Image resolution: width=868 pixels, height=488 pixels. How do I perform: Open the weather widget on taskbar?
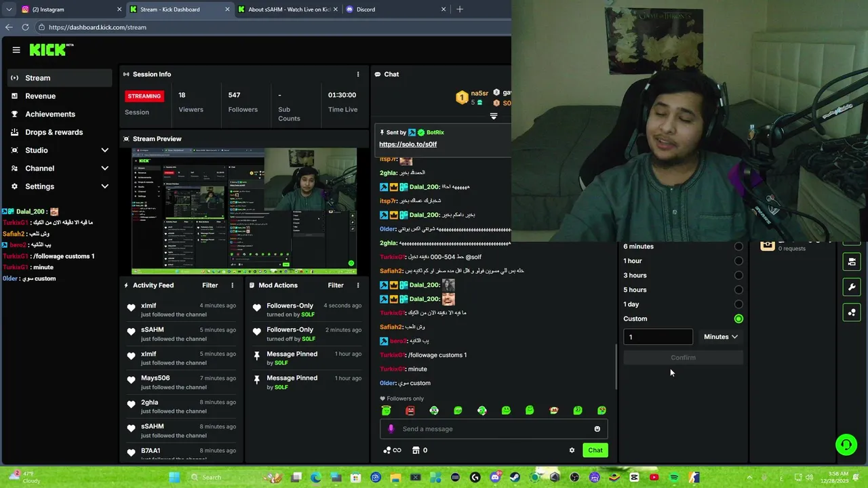click(x=24, y=477)
